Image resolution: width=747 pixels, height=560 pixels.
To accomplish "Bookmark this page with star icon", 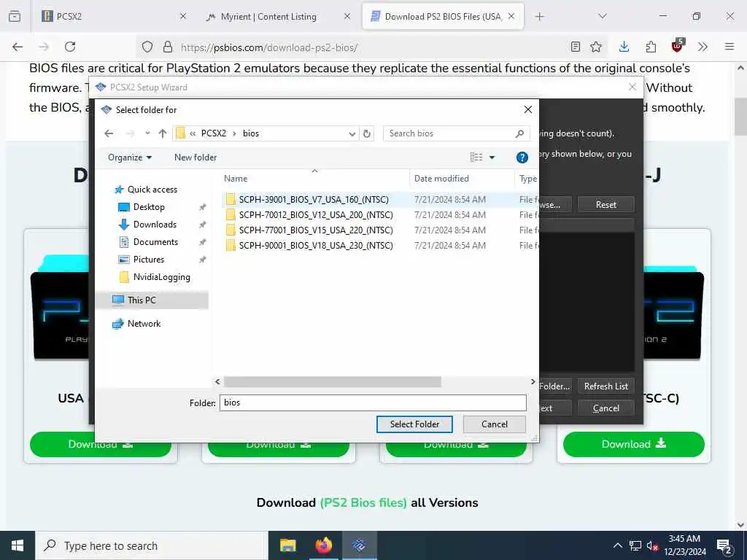I will [596, 47].
